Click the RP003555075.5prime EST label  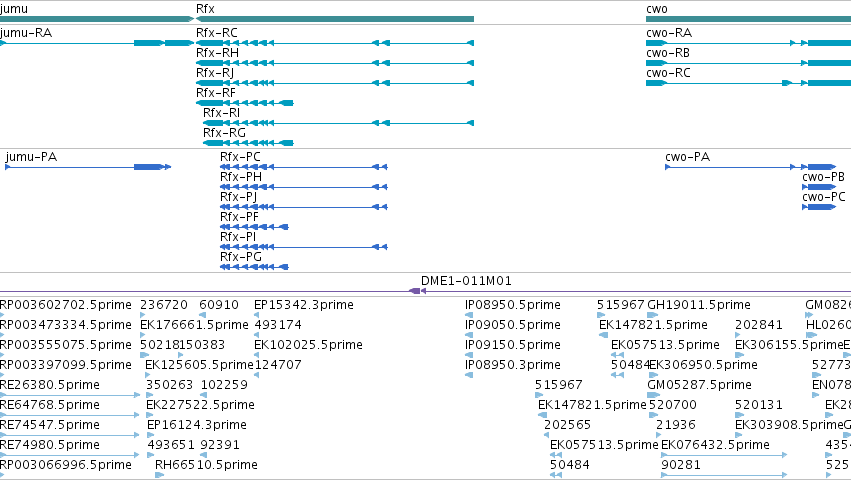66,345
